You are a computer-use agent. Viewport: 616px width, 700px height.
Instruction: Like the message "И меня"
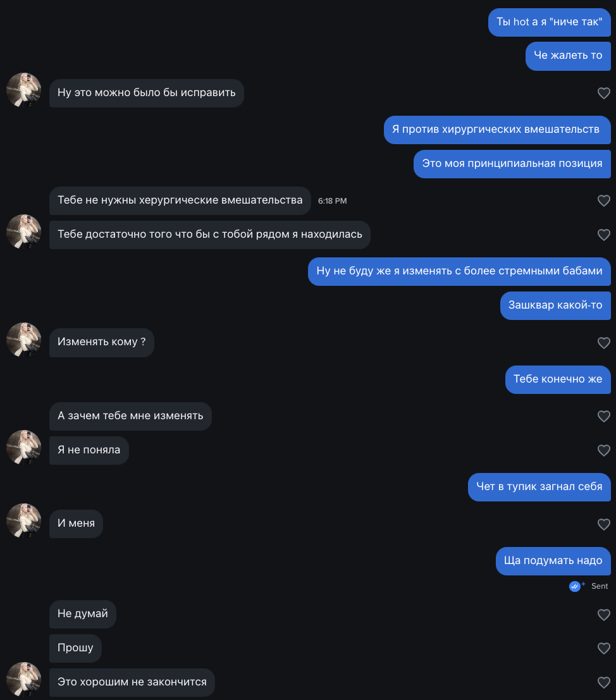pos(604,524)
